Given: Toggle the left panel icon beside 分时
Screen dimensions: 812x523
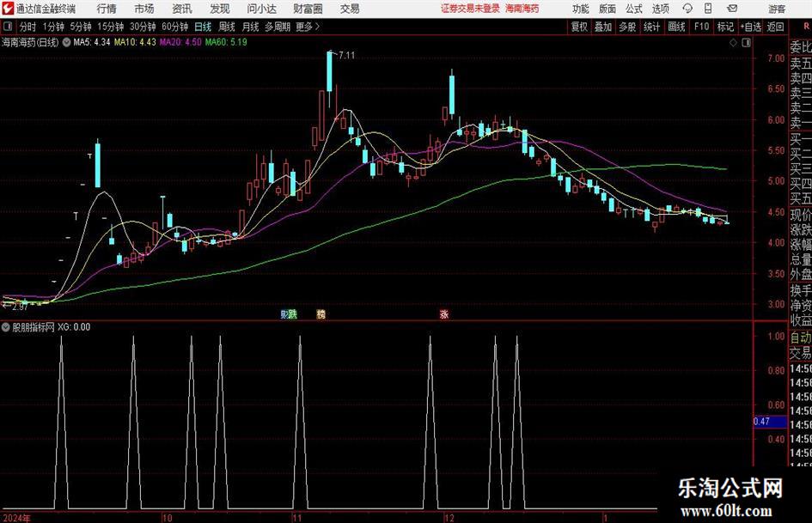Looking at the screenshot, I should [x=8, y=27].
